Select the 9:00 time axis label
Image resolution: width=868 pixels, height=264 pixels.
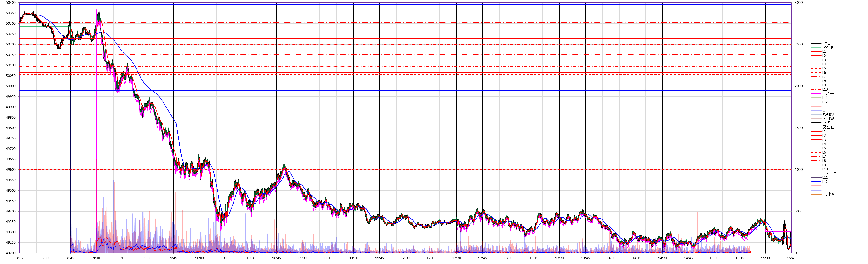[x=96, y=258]
